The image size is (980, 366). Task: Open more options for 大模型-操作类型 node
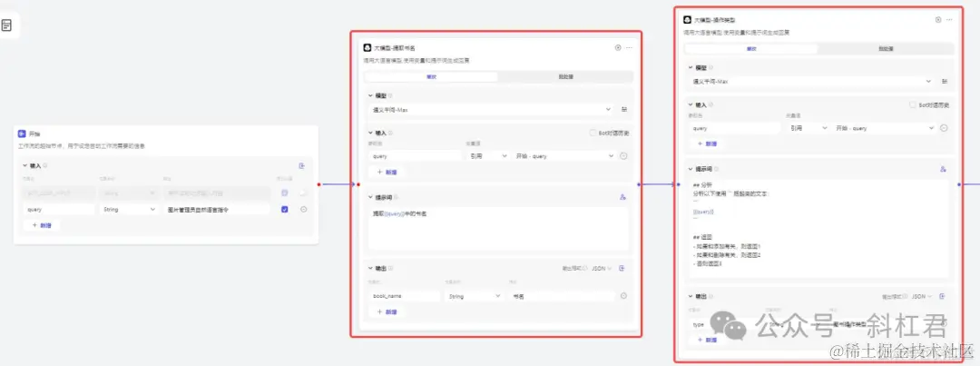[x=949, y=19]
